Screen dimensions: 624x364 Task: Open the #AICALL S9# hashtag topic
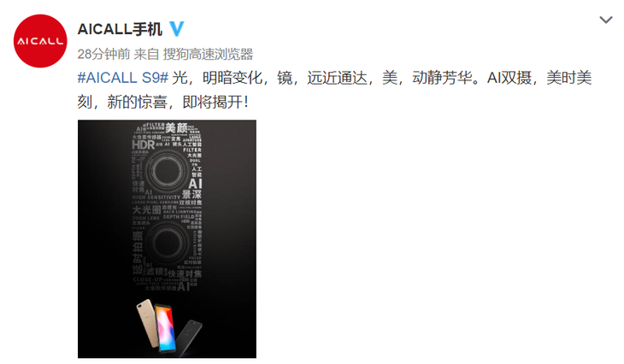pos(123,78)
